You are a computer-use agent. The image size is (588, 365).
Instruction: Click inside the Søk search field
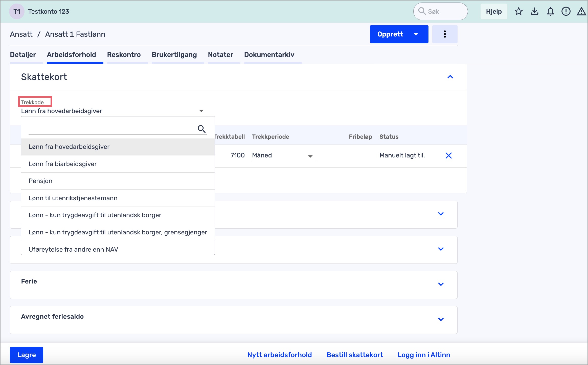[440, 11]
